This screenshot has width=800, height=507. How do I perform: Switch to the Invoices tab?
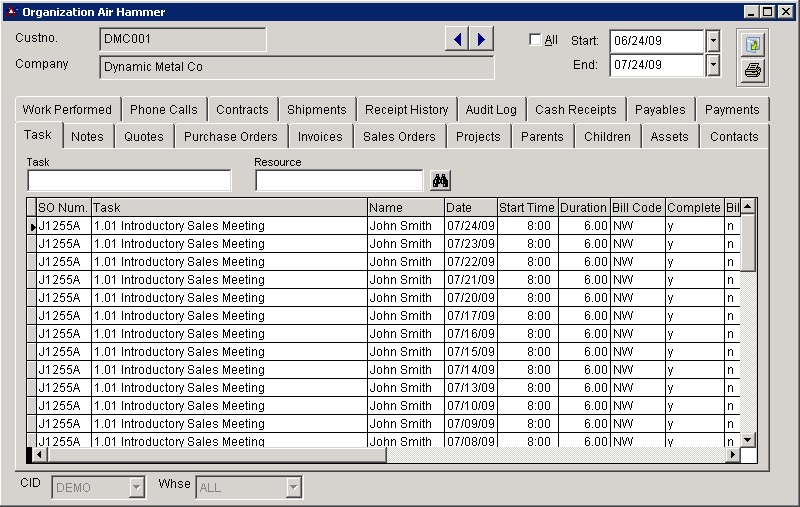(320, 136)
